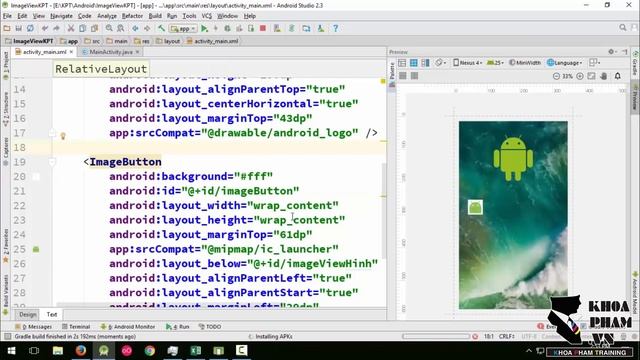Click the preview notification bell icon
Image resolution: width=640 pixels, height=360 pixels.
[x=618, y=76]
